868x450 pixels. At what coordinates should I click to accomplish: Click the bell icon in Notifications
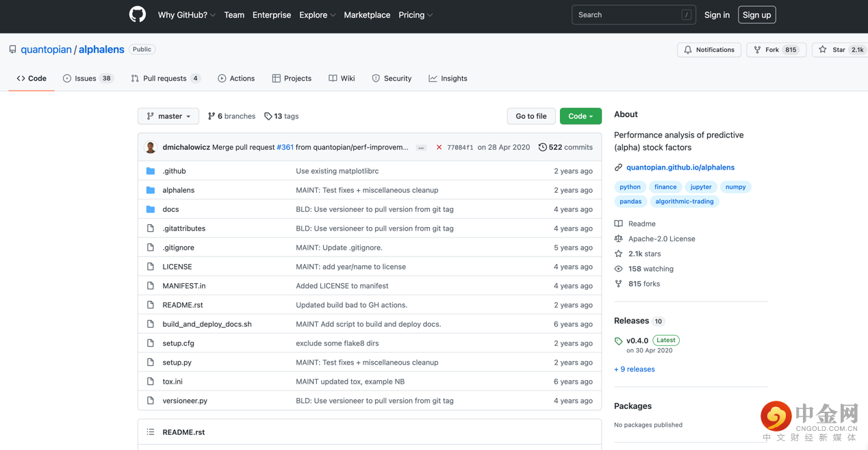pyautogui.click(x=688, y=50)
